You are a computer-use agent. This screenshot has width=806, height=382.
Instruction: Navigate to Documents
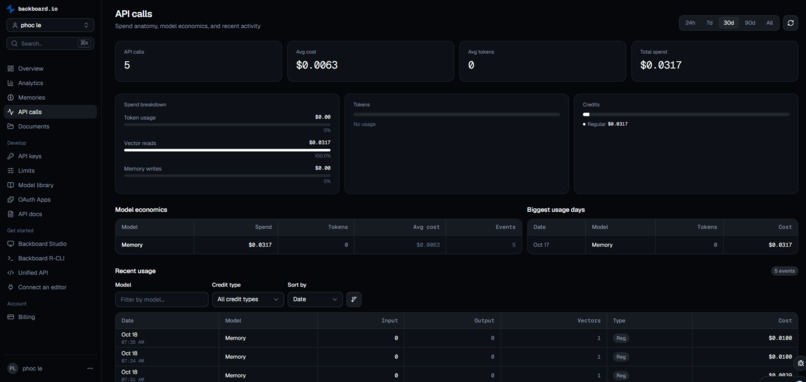pyautogui.click(x=50, y=126)
